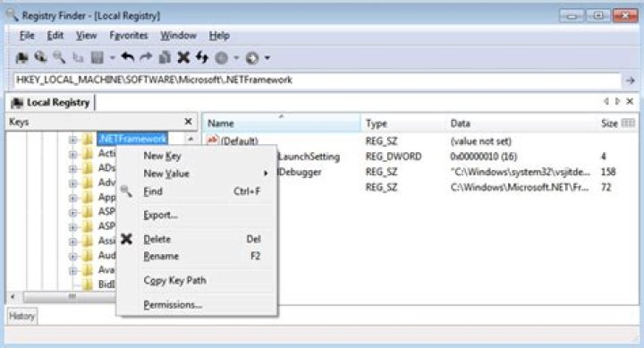Click the Save disk toolbar icon

(97, 57)
